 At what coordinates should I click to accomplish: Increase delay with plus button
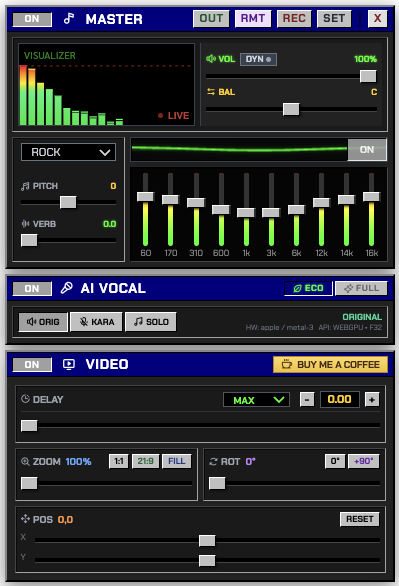tap(372, 400)
